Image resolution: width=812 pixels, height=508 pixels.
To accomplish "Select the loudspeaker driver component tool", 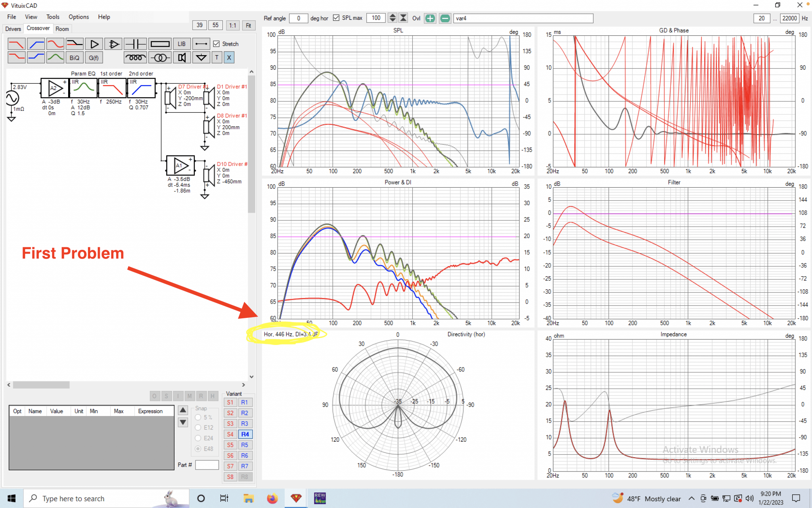I will click(x=182, y=58).
